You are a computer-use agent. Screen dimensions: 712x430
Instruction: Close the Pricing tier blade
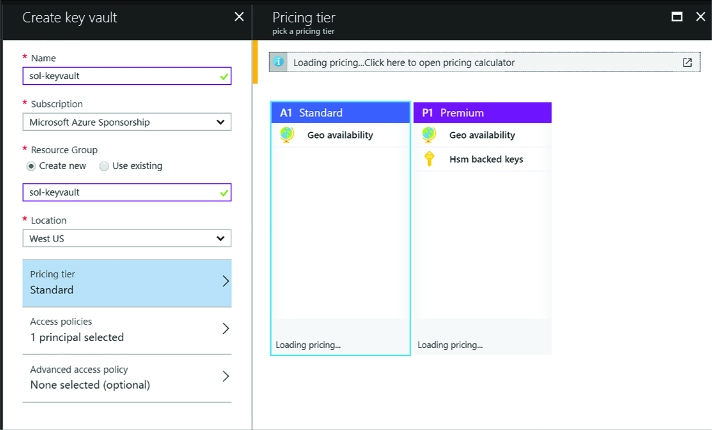tap(701, 17)
